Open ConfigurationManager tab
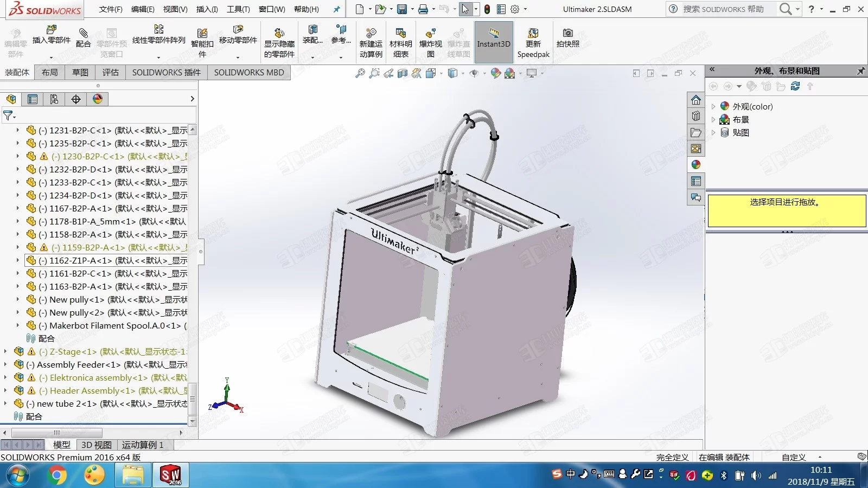The height and width of the screenshot is (488, 868). pos(54,99)
